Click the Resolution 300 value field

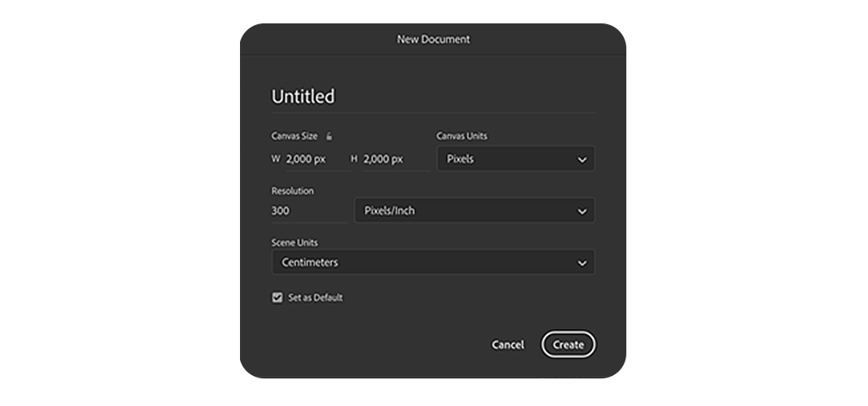[x=309, y=211]
